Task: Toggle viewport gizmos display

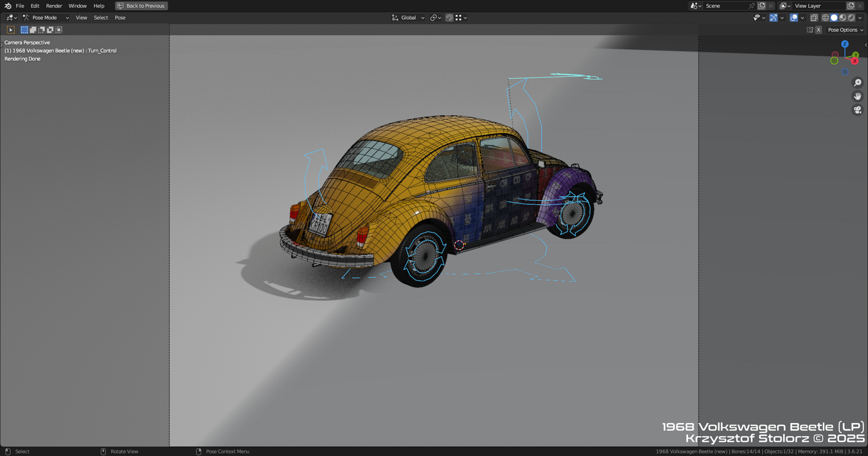Action: (x=773, y=18)
